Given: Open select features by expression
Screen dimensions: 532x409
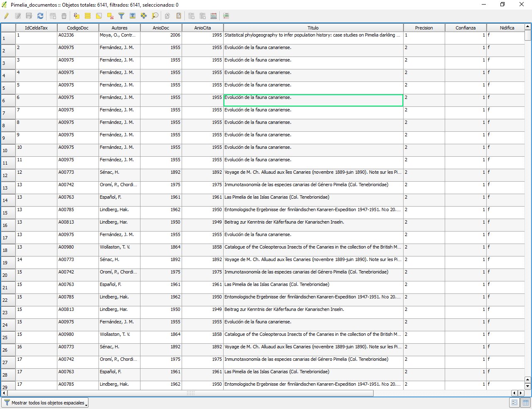Looking at the screenshot, I should (x=76, y=16).
